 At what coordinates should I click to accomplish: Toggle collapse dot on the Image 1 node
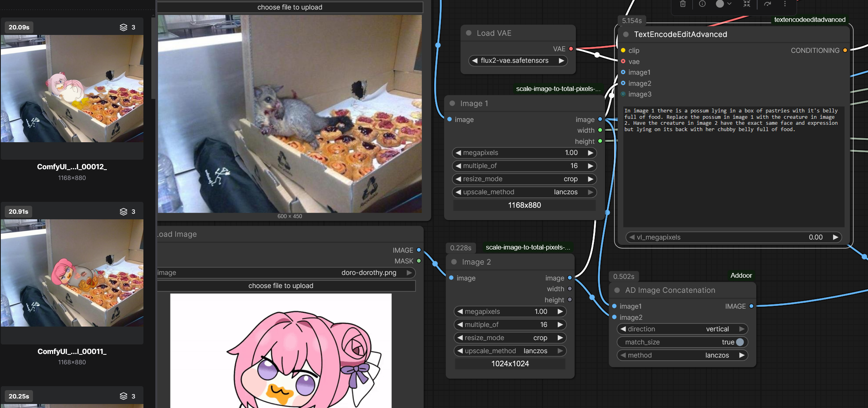click(452, 103)
